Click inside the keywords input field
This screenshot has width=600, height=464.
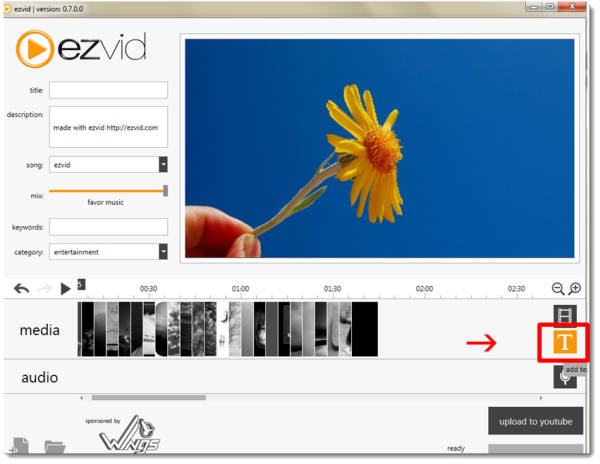point(108,226)
